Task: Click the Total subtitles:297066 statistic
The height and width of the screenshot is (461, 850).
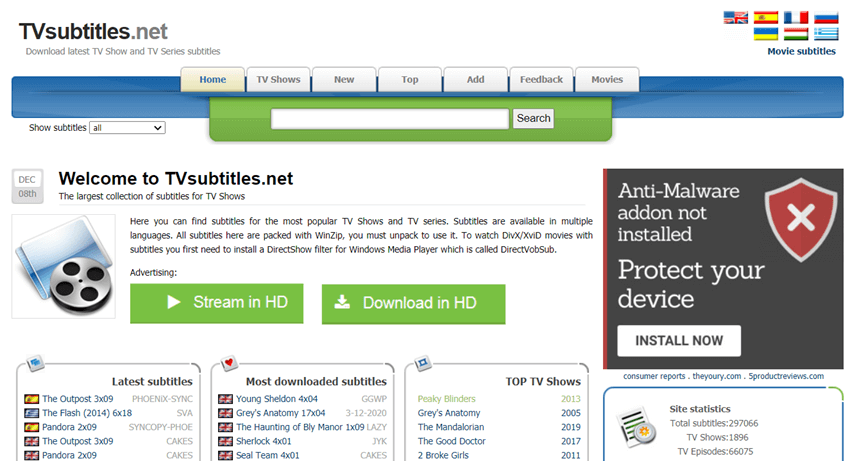Action: tap(714, 423)
